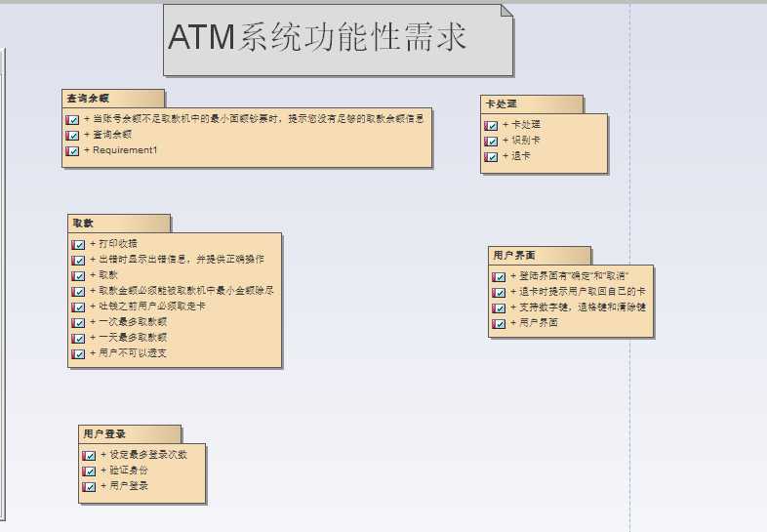Click the requirement icon beside '打印收据'
The image size is (767, 532).
coord(78,244)
